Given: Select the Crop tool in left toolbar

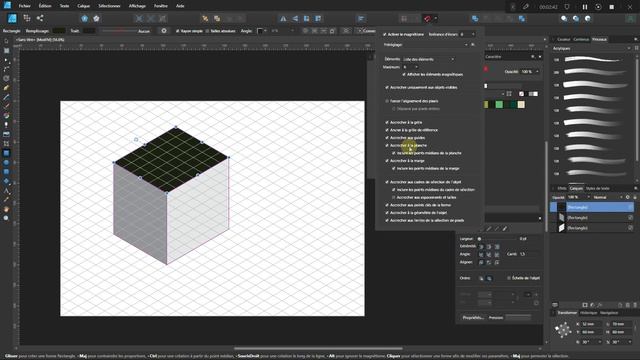Looking at the screenshot, I should [6, 144].
